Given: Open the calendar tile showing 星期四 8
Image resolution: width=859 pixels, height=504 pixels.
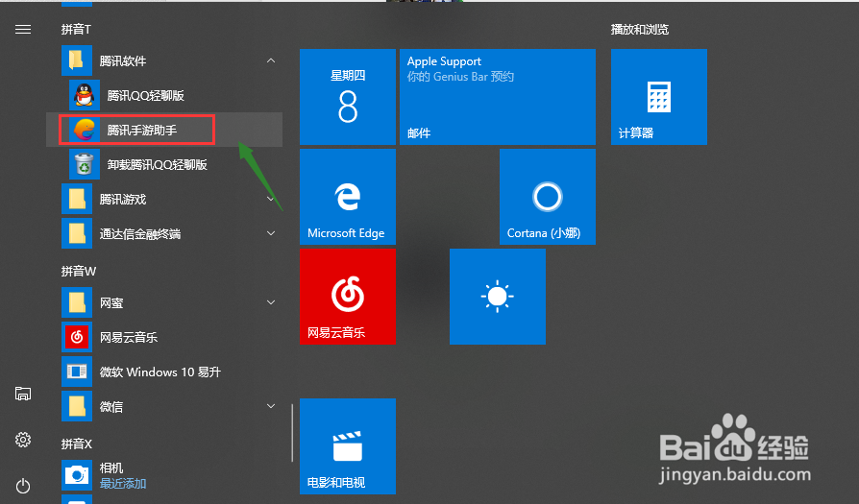Looking at the screenshot, I should point(347,97).
